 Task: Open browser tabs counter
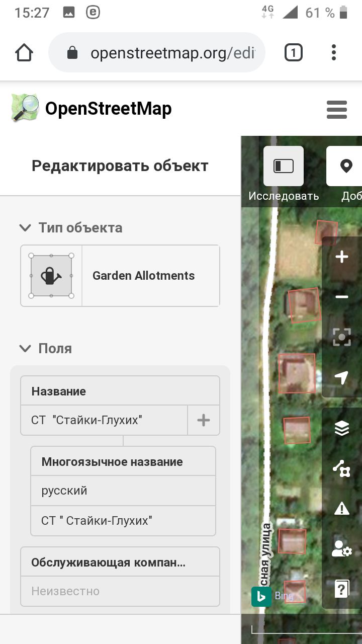[294, 53]
